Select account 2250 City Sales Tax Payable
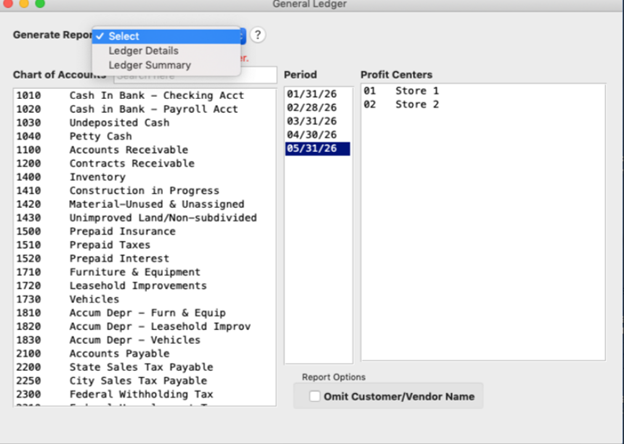Image resolution: width=624 pixels, height=444 pixels. pos(144,381)
